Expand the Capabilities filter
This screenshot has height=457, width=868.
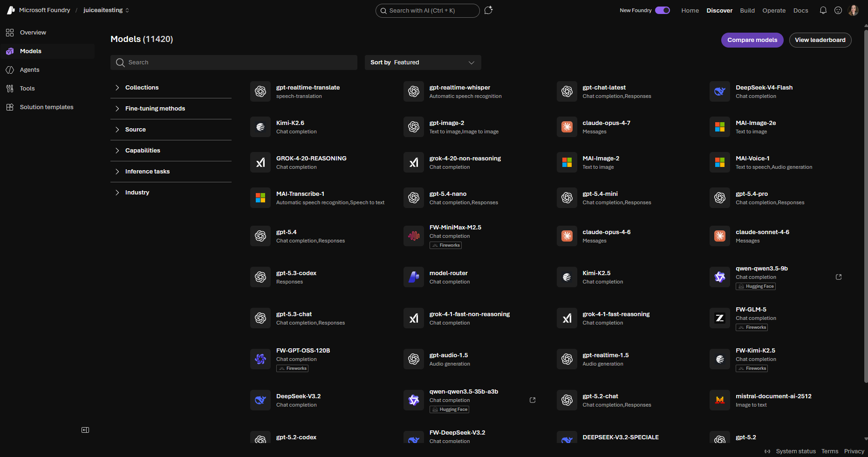pyautogui.click(x=171, y=151)
